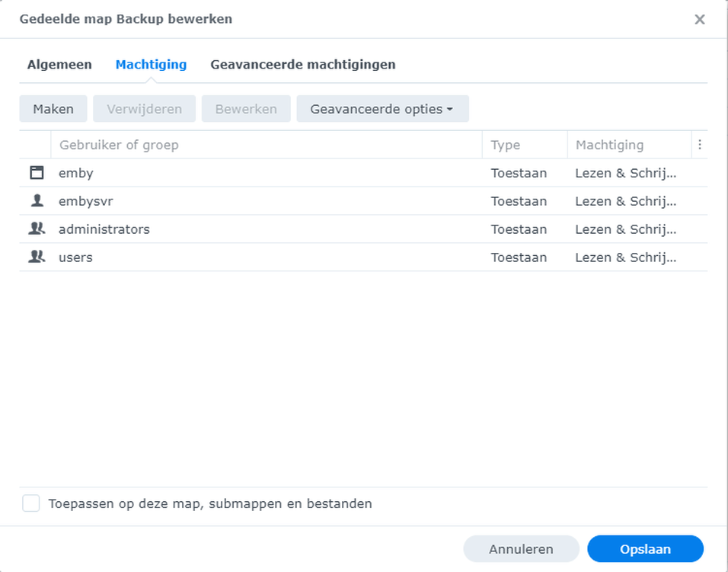Click Toestaan in the embysvr row
Screen dimensions: 728x572
tap(519, 200)
